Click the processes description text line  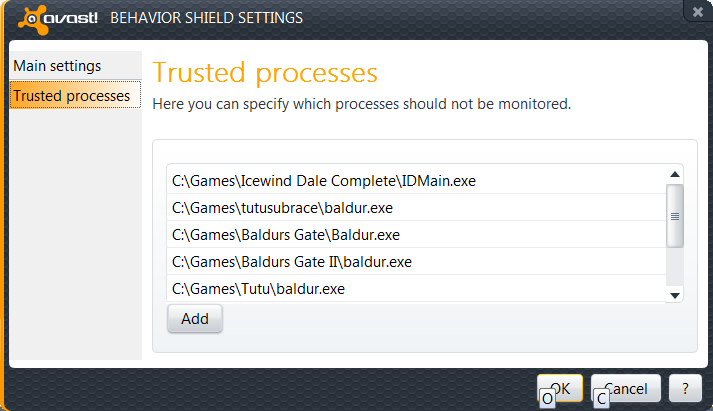click(361, 103)
